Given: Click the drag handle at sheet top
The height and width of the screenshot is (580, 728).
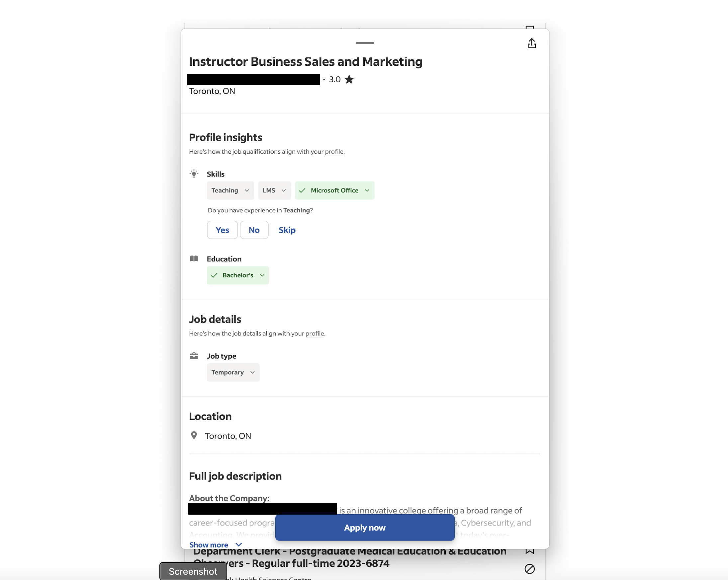Looking at the screenshot, I should click(x=365, y=43).
